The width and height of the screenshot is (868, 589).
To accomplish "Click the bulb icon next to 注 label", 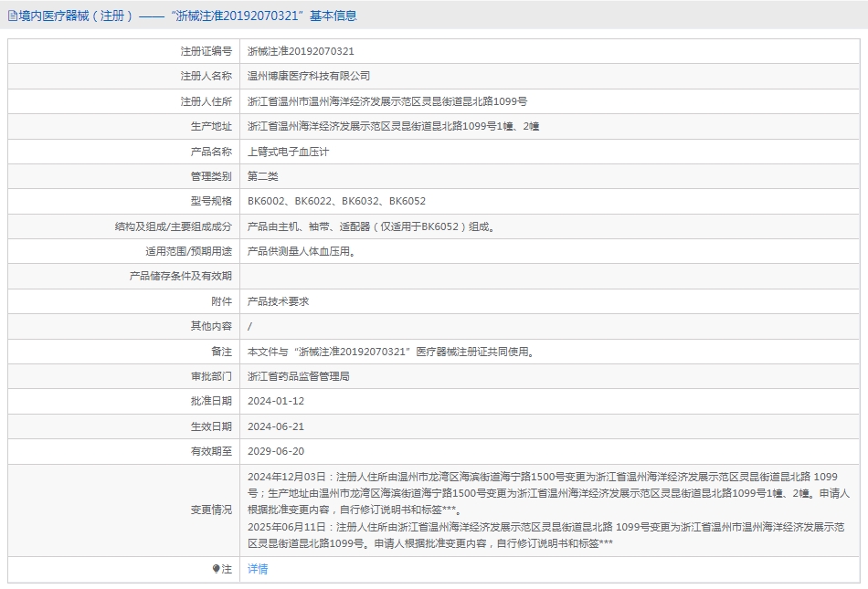I will [216, 569].
